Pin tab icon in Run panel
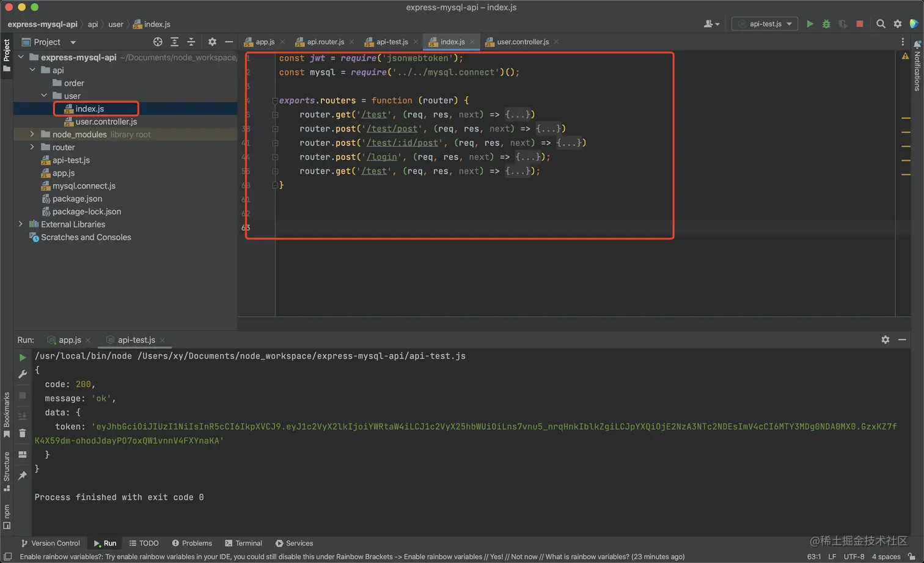Viewport: 924px width, 563px height. [23, 475]
